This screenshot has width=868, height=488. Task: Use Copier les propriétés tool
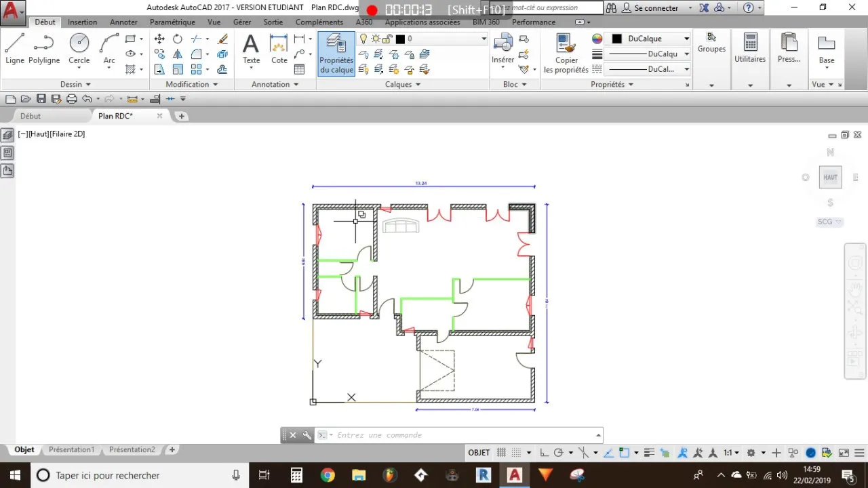pyautogui.click(x=566, y=54)
